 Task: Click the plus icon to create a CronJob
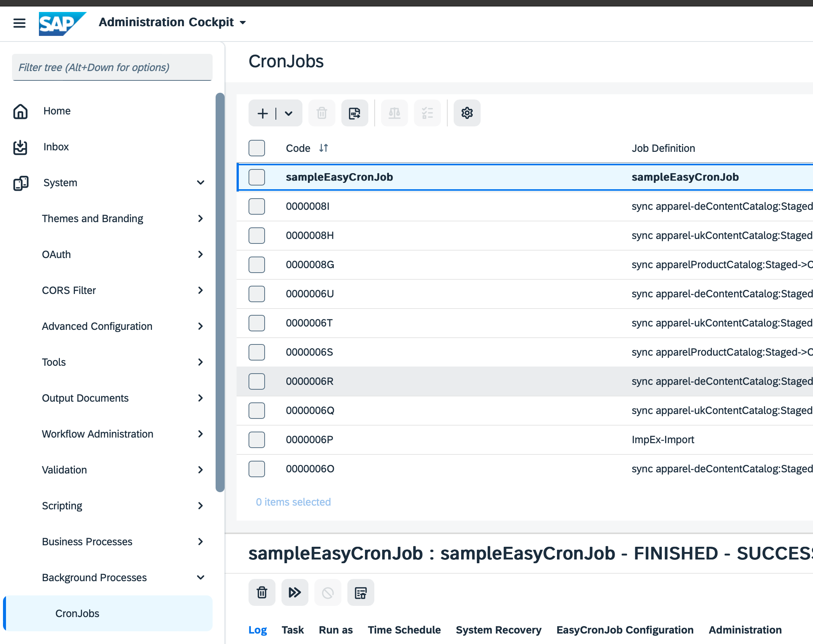click(262, 113)
